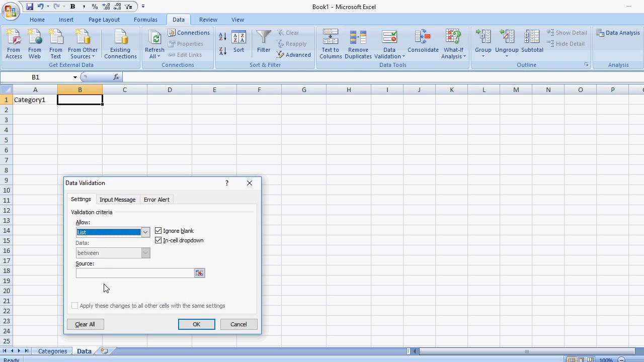
Task: Open the Allow list dropdown
Action: (x=145, y=232)
